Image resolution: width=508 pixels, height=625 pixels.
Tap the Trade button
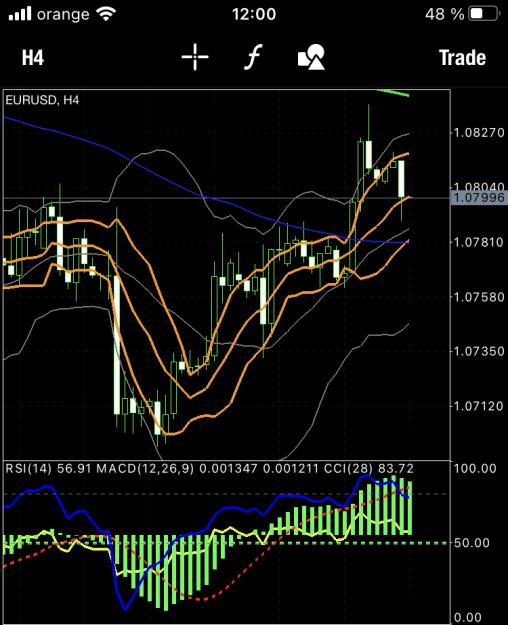click(463, 57)
